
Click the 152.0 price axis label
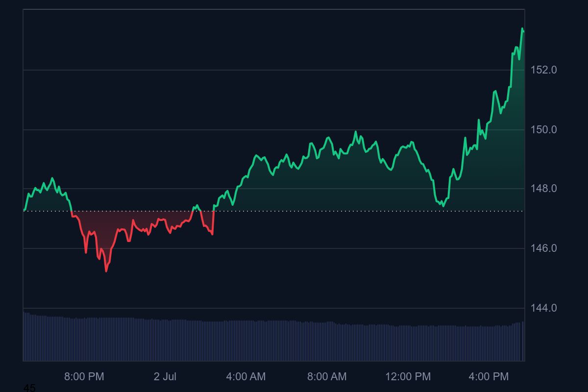544,70
